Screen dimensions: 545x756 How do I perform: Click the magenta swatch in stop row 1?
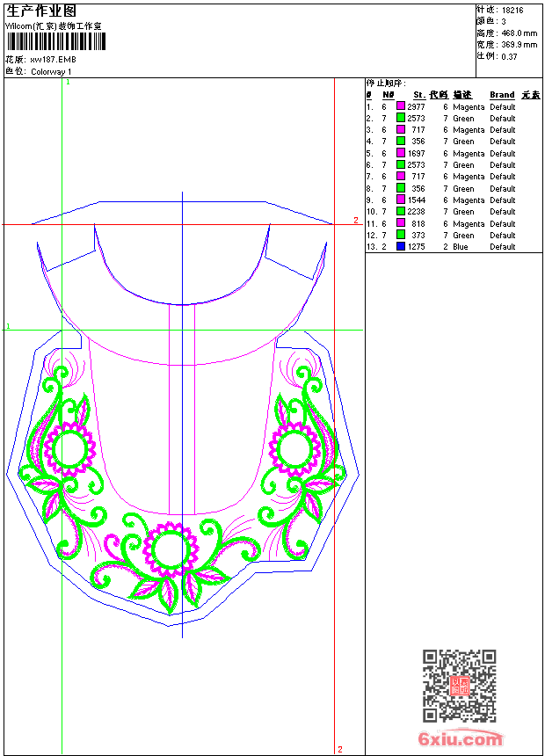coord(400,106)
